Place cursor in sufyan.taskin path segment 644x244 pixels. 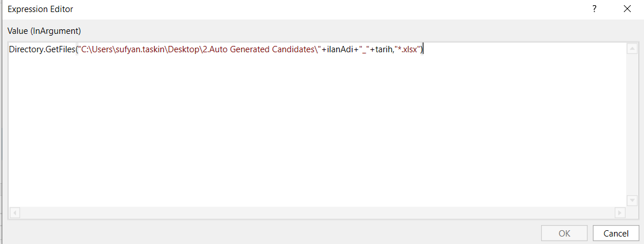coord(136,50)
